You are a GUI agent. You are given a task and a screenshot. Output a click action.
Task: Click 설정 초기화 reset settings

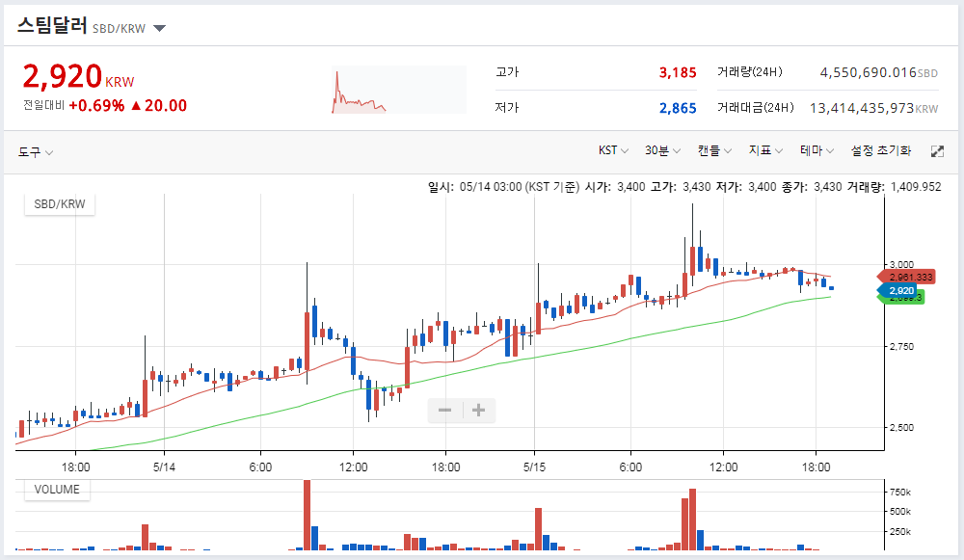pos(880,150)
